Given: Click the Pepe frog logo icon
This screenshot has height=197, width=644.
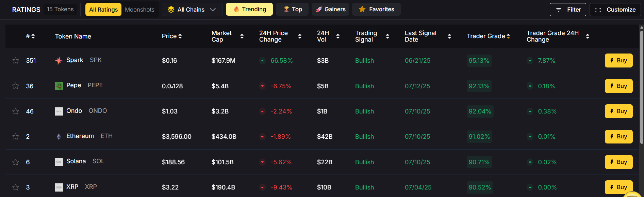Looking at the screenshot, I should tap(59, 86).
